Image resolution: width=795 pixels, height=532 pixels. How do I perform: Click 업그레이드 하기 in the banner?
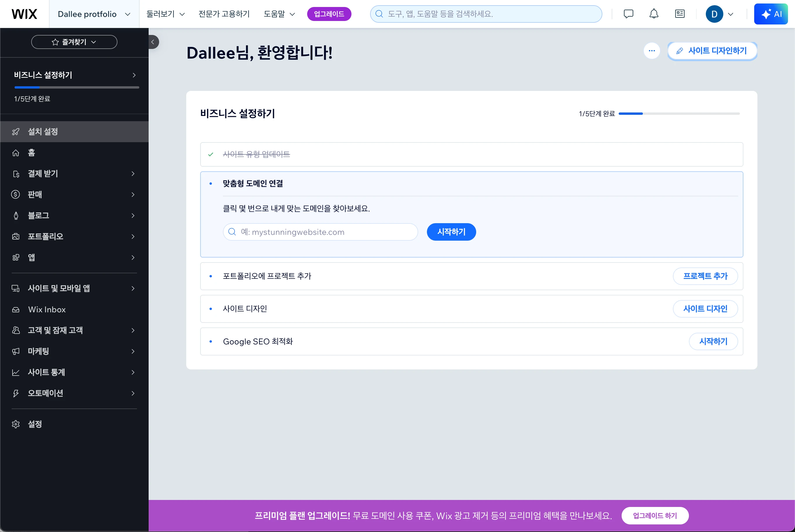click(655, 516)
